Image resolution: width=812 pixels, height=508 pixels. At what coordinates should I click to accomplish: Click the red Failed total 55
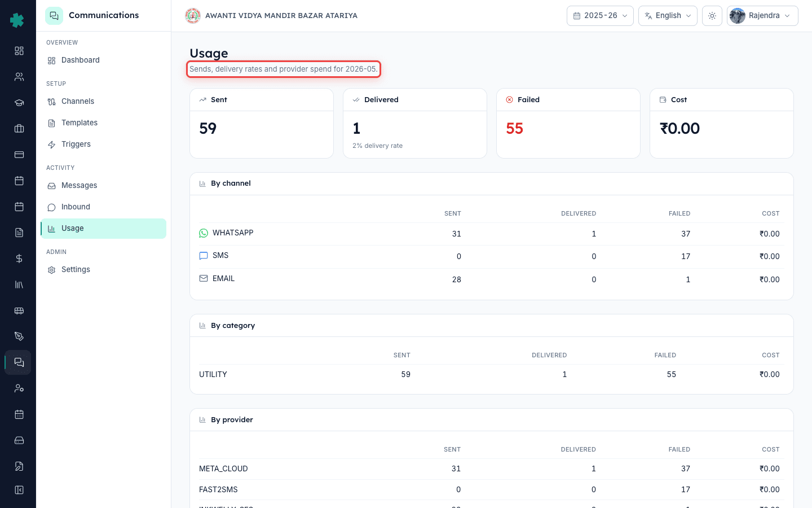(515, 129)
